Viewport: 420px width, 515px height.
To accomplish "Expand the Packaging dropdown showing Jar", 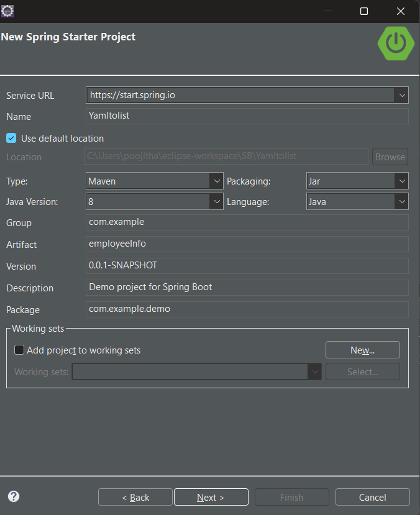I will pyautogui.click(x=403, y=180).
